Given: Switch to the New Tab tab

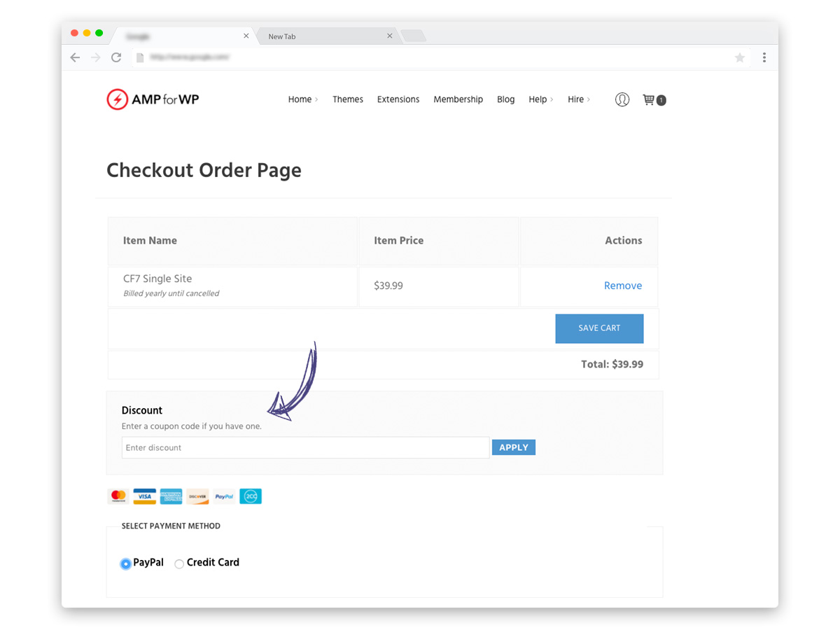Looking at the screenshot, I should tap(322, 36).
